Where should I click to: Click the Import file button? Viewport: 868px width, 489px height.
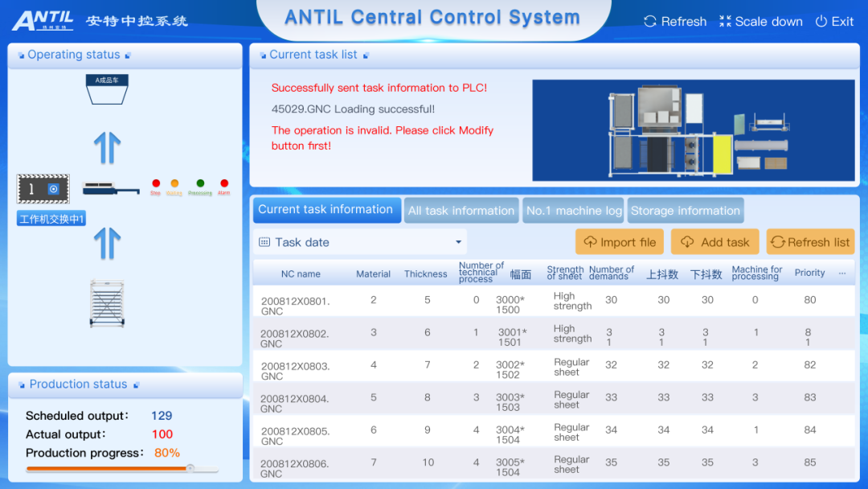(x=620, y=242)
